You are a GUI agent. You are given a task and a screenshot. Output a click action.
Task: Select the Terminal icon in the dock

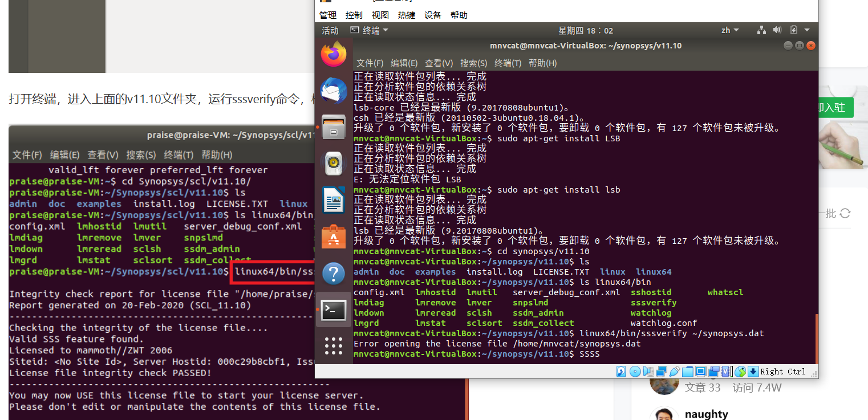pyautogui.click(x=334, y=310)
